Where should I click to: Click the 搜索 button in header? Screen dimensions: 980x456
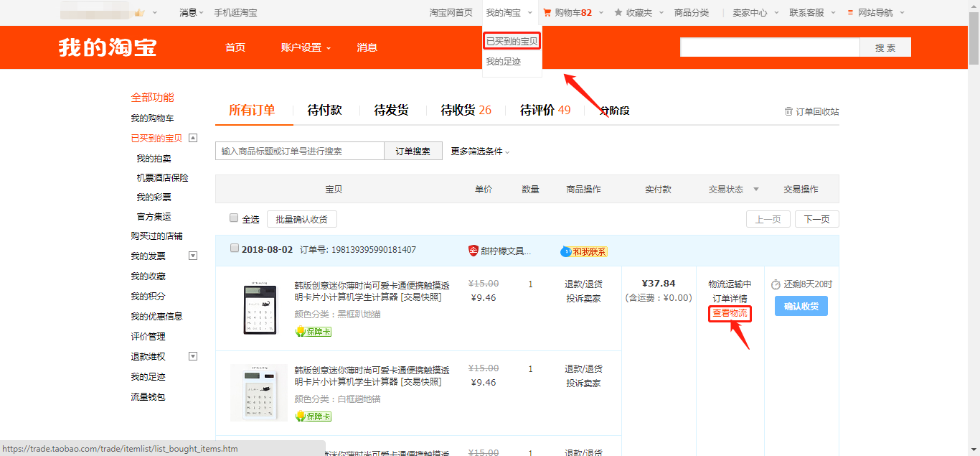(885, 47)
